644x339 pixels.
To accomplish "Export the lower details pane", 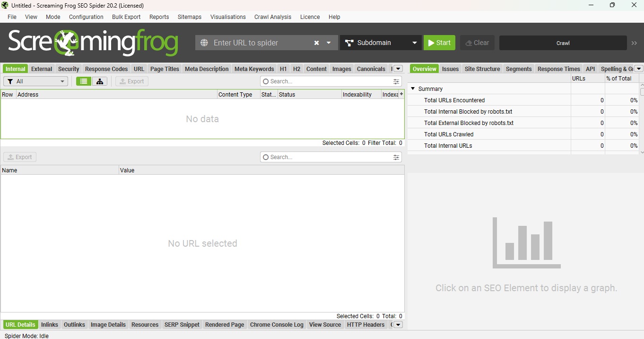I will [20, 157].
